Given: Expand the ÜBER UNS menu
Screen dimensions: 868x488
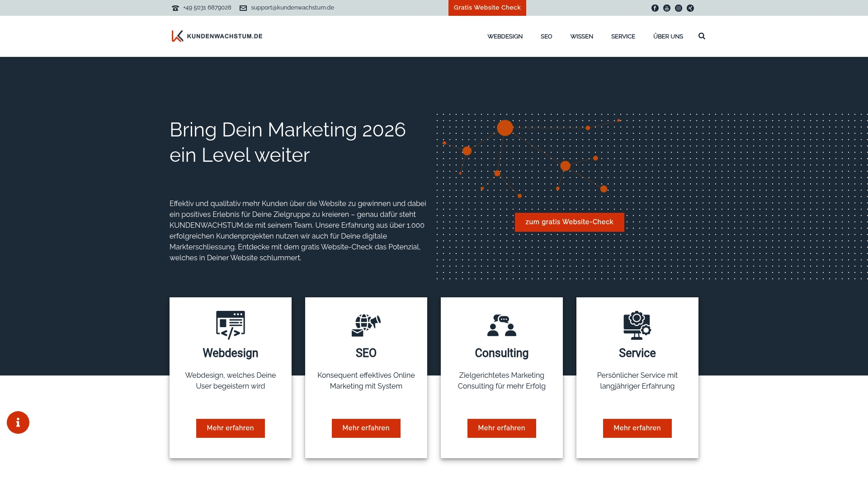Looking at the screenshot, I should (668, 37).
